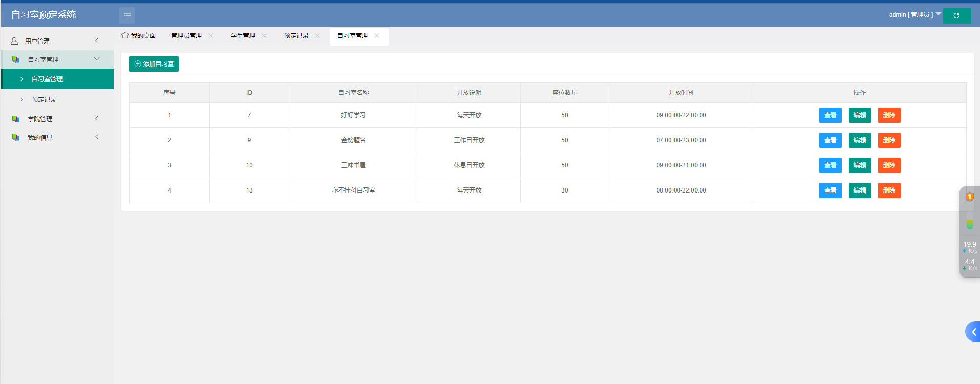Click the home icon on 我的桌面 tab
The height and width of the screenshot is (384, 980).
pyautogui.click(x=125, y=35)
